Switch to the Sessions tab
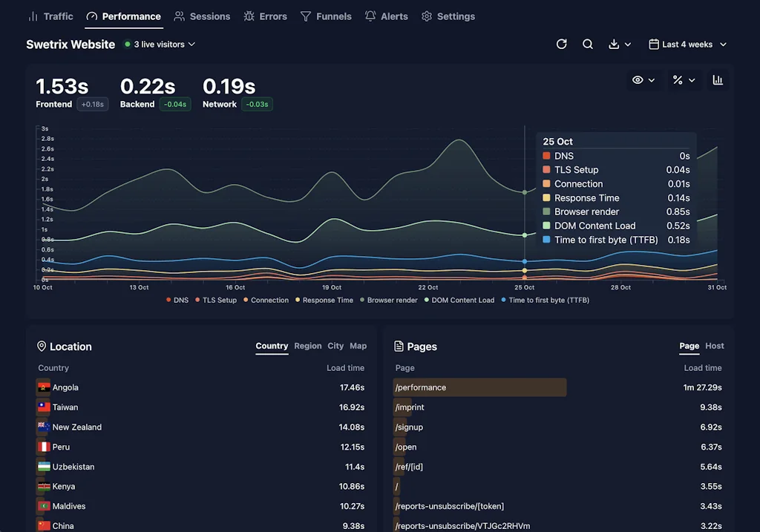The image size is (760, 532). tap(202, 16)
